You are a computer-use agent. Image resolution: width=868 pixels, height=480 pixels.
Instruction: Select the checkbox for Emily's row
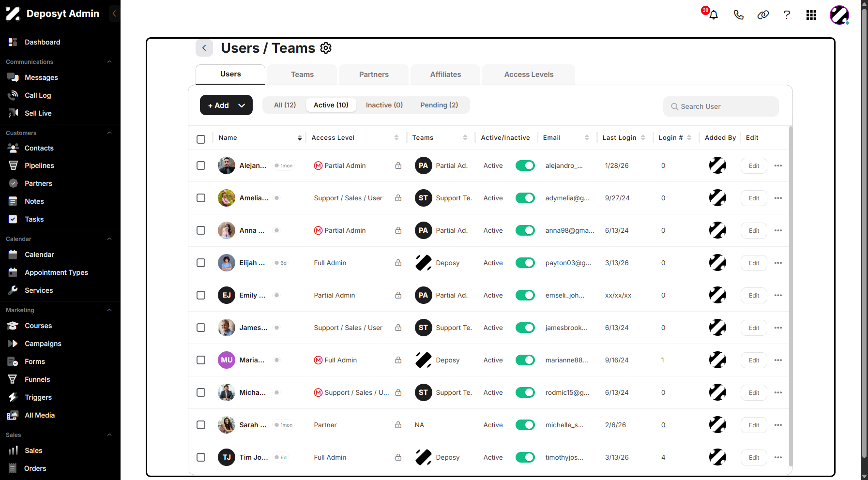point(201,295)
